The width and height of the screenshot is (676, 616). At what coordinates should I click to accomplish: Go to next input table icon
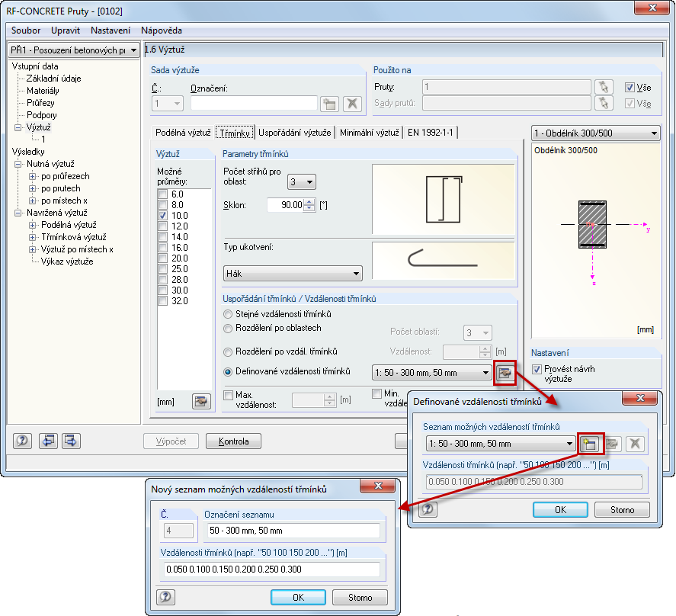pos(71,441)
